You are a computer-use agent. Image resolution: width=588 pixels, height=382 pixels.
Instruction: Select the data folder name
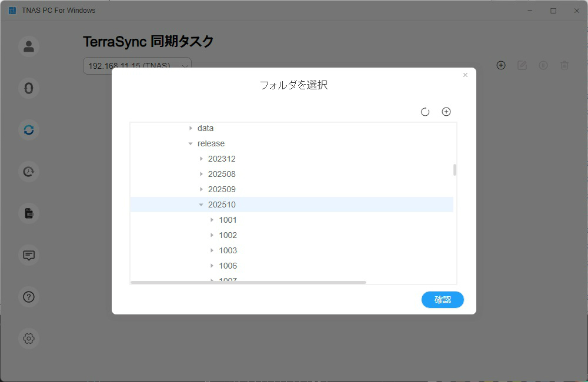tap(205, 128)
